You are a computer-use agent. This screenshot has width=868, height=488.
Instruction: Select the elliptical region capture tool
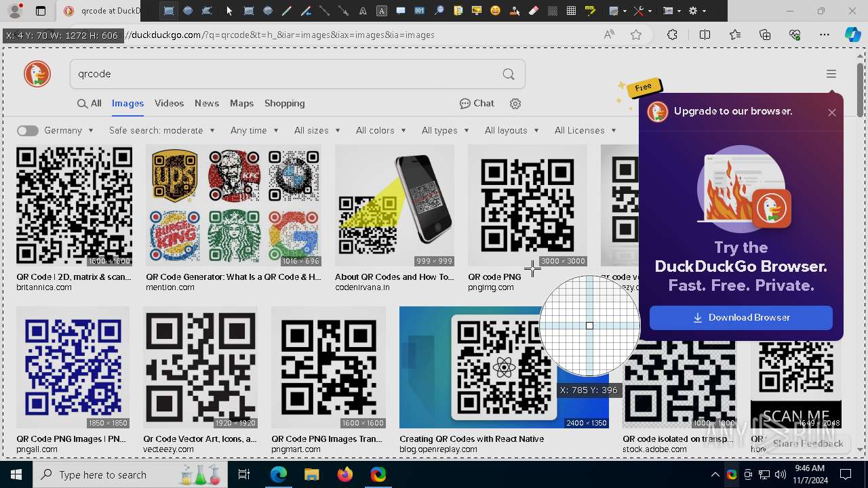[x=187, y=11]
